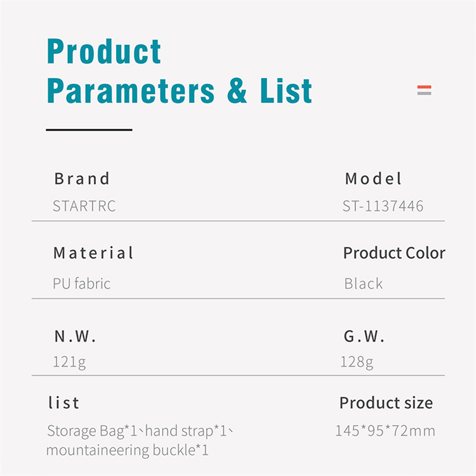This screenshot has height=476, width=476.
Task: Select the Material label
Action: click(93, 253)
